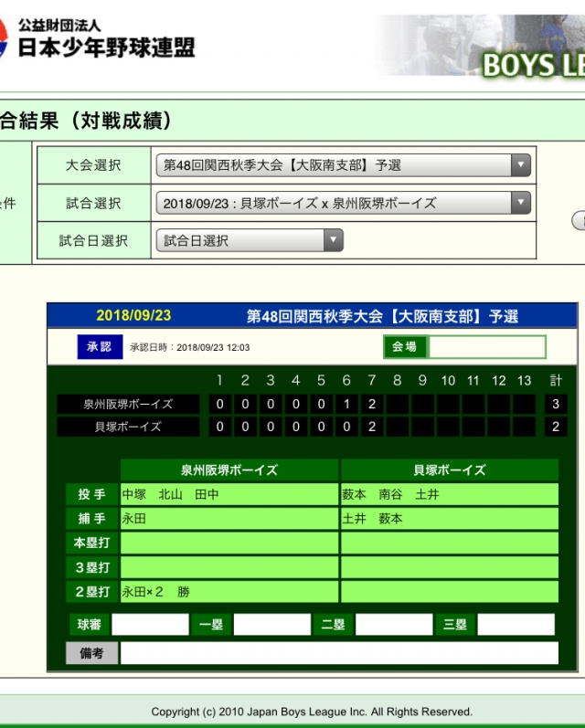Expand the 試合選択 match dropdown
This screenshot has width=585, height=728.
tap(343, 203)
